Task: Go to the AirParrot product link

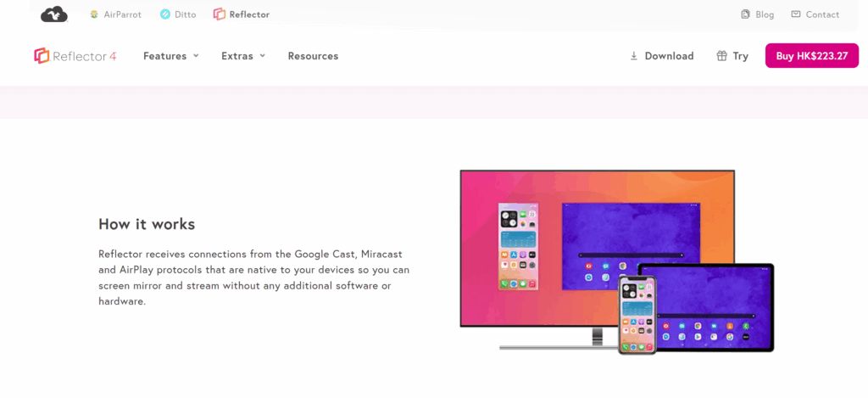Action: [123, 14]
